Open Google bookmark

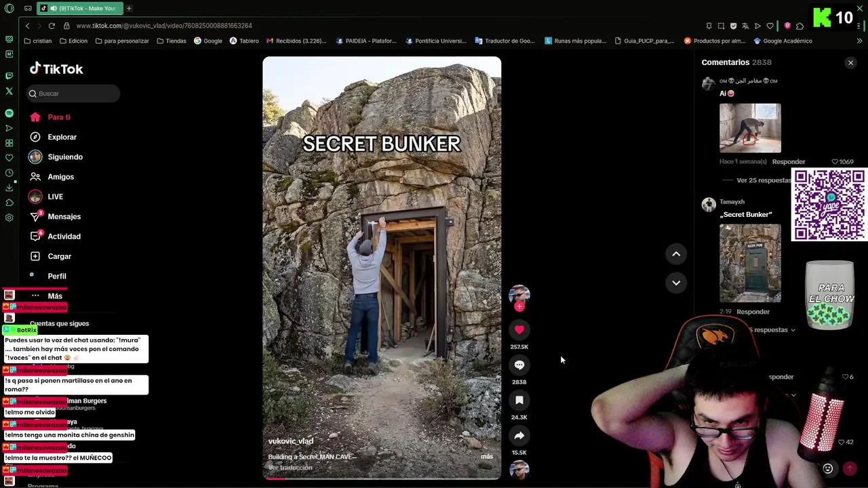click(208, 41)
